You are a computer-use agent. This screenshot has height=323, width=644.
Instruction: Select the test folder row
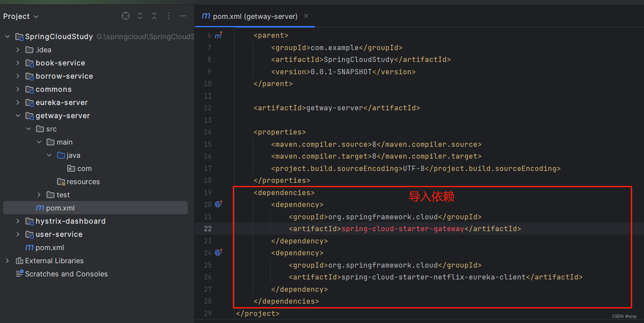63,195
